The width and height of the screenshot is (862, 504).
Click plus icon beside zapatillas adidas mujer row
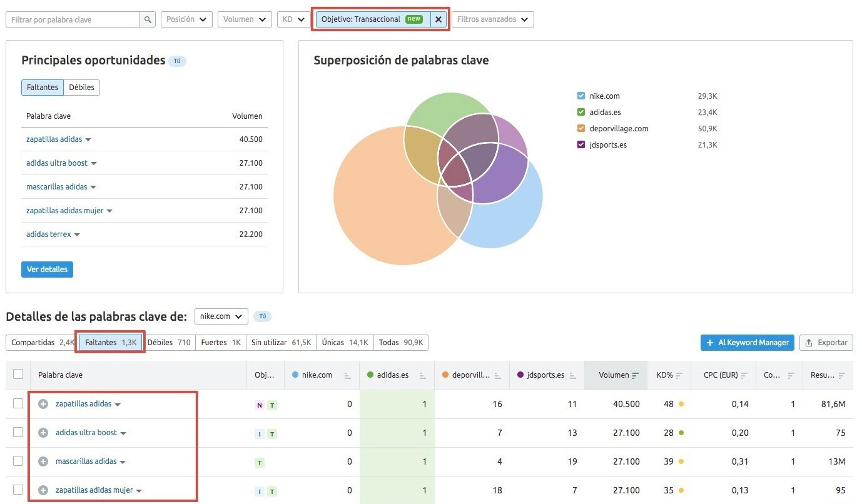tap(43, 490)
